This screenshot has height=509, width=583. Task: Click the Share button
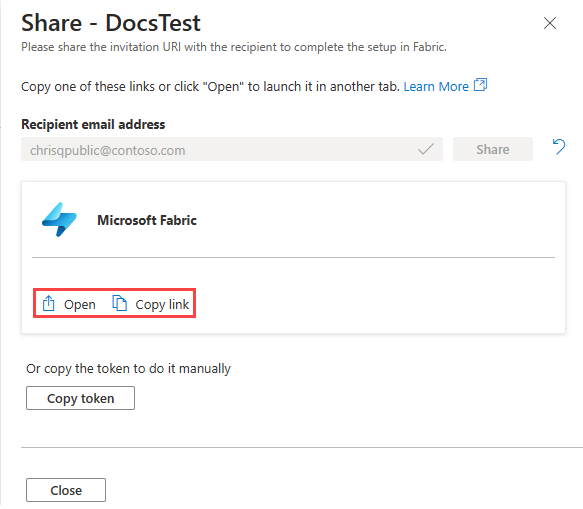coord(493,149)
